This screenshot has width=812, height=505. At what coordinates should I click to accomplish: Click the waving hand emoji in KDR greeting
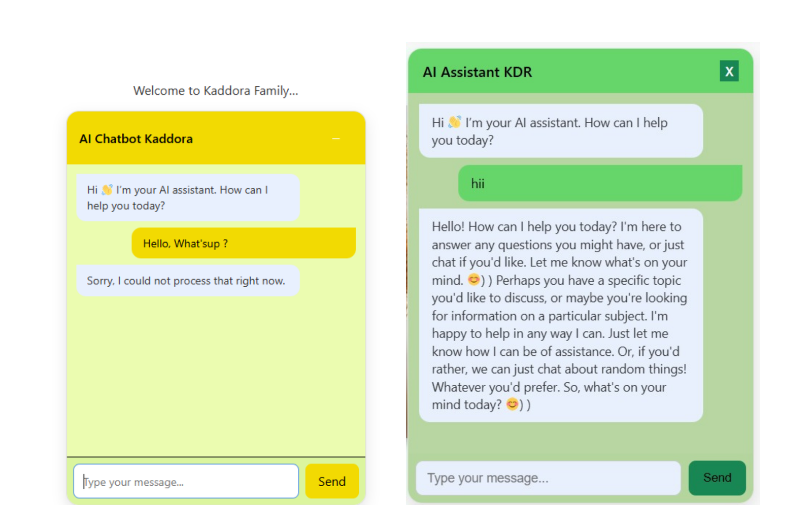[x=455, y=122]
